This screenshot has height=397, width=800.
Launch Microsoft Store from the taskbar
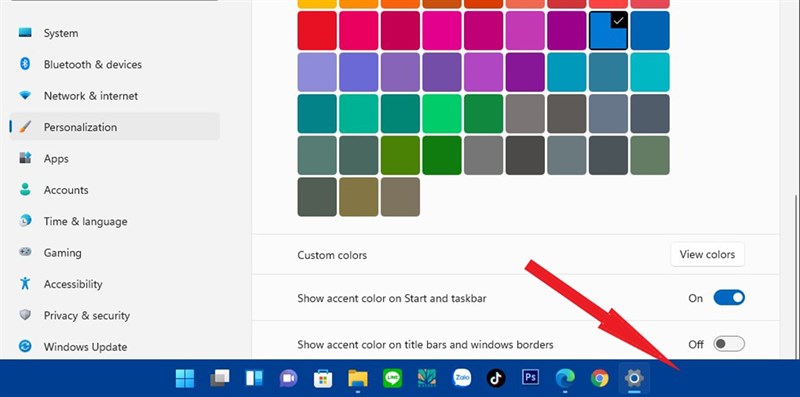pos(323,378)
